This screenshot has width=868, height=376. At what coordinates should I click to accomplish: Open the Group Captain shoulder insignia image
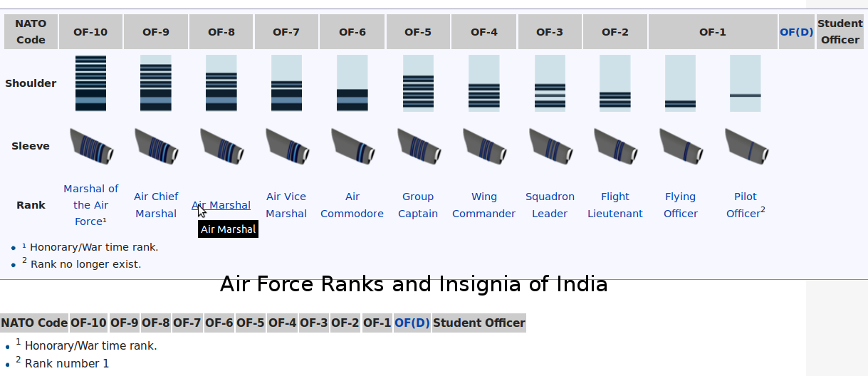pyautogui.click(x=418, y=83)
